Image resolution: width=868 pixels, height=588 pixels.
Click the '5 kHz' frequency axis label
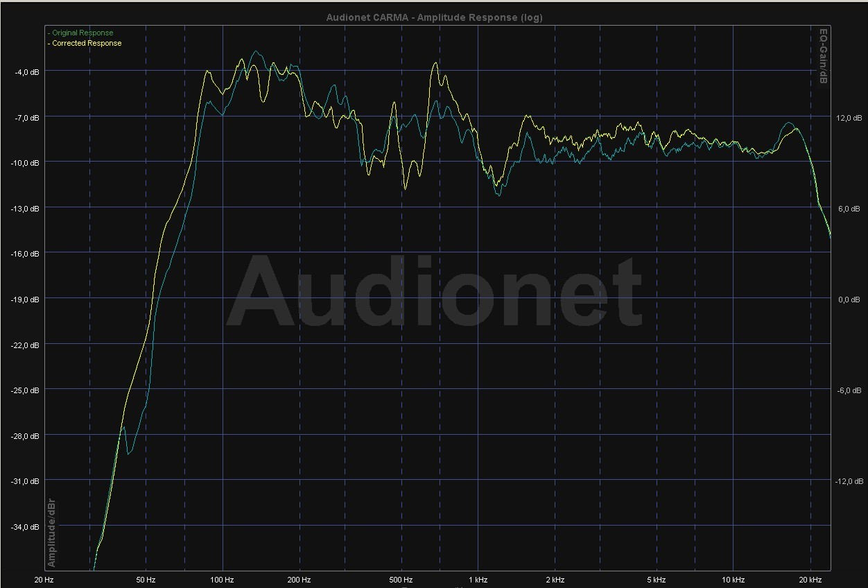pos(656,580)
